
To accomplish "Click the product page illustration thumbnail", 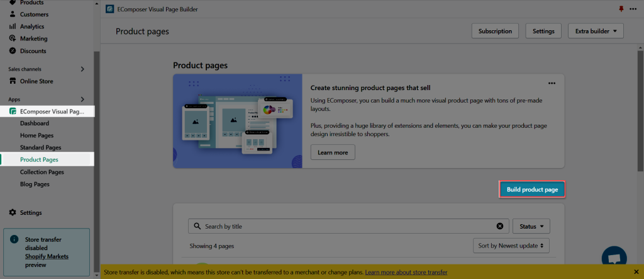I will pyautogui.click(x=237, y=121).
